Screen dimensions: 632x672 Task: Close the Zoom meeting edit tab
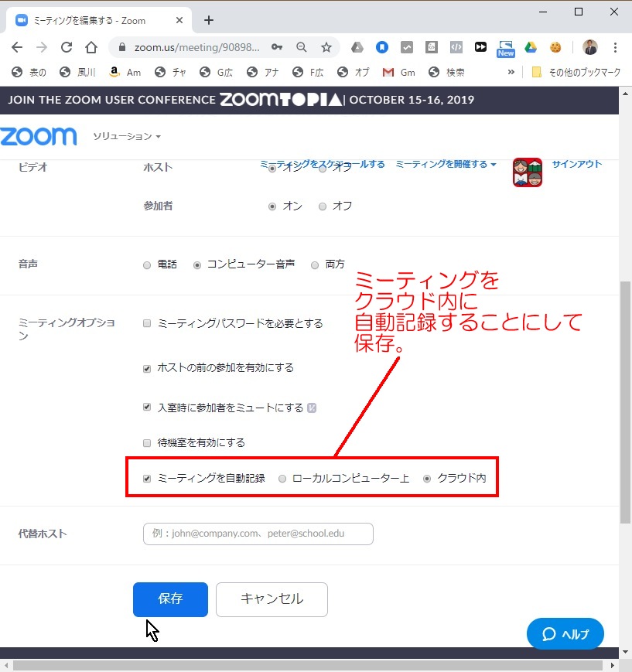(x=179, y=20)
